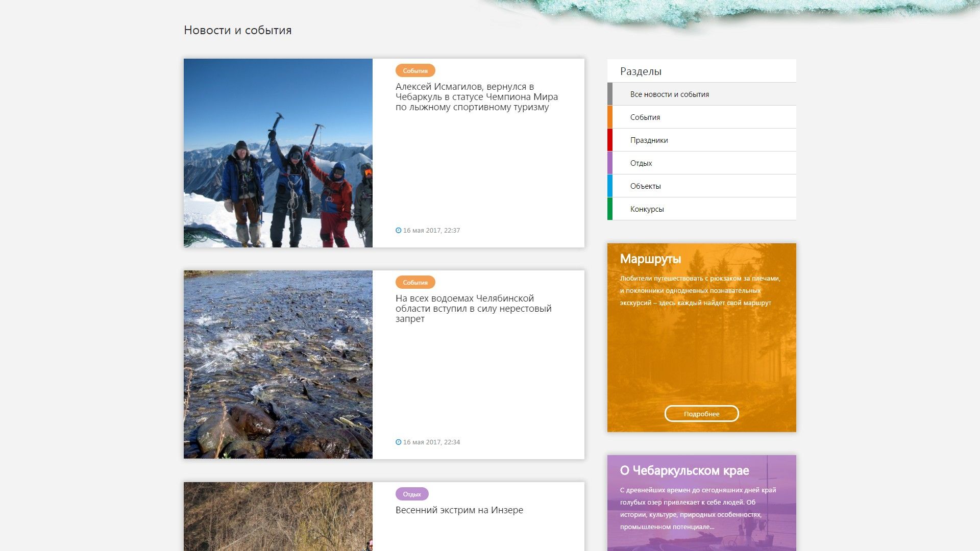Image resolution: width=980 pixels, height=551 pixels.
Task: Click the Разделы sidebar heading
Action: [x=641, y=71]
